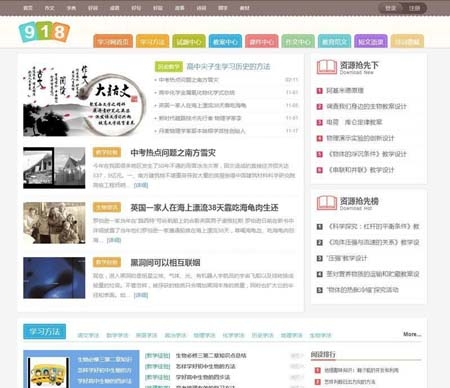Open the 大语文 calligraphy banner image

(84, 100)
